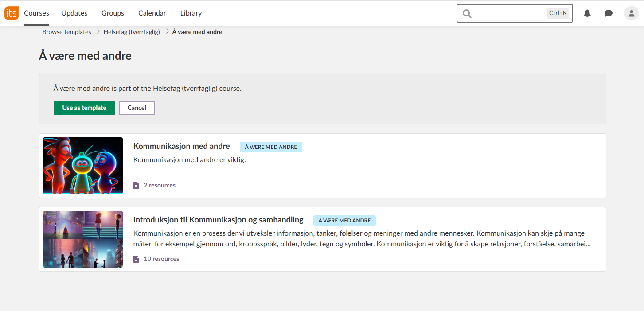Open the Library tab

click(191, 13)
